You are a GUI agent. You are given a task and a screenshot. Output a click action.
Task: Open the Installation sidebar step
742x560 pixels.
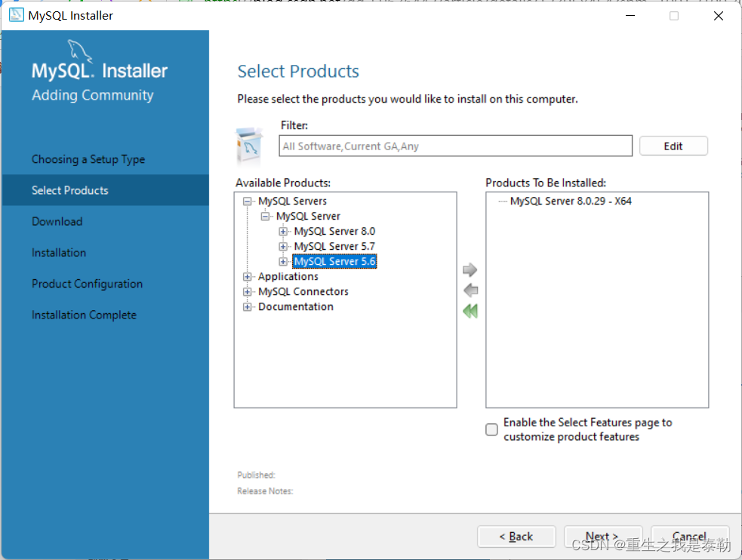coord(59,253)
